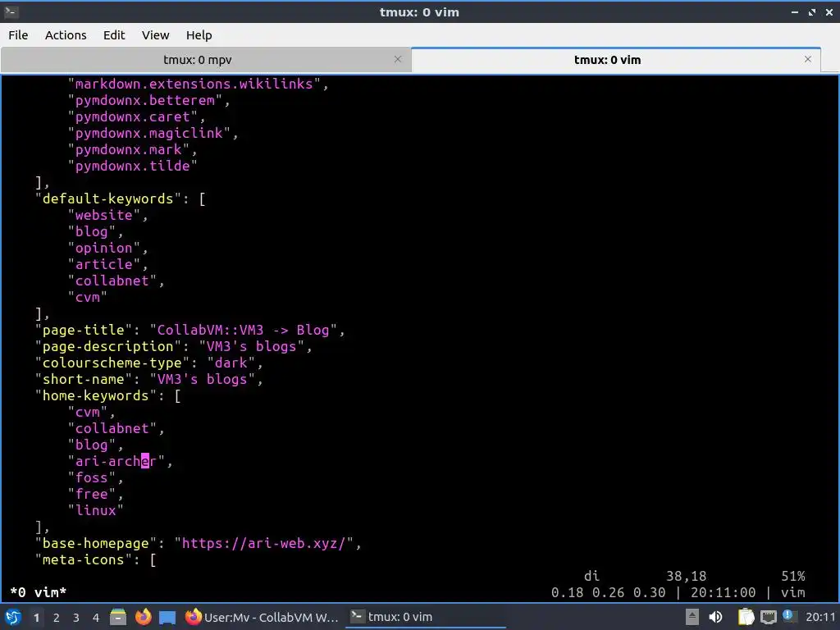Click the "website" keyword

(x=104, y=216)
